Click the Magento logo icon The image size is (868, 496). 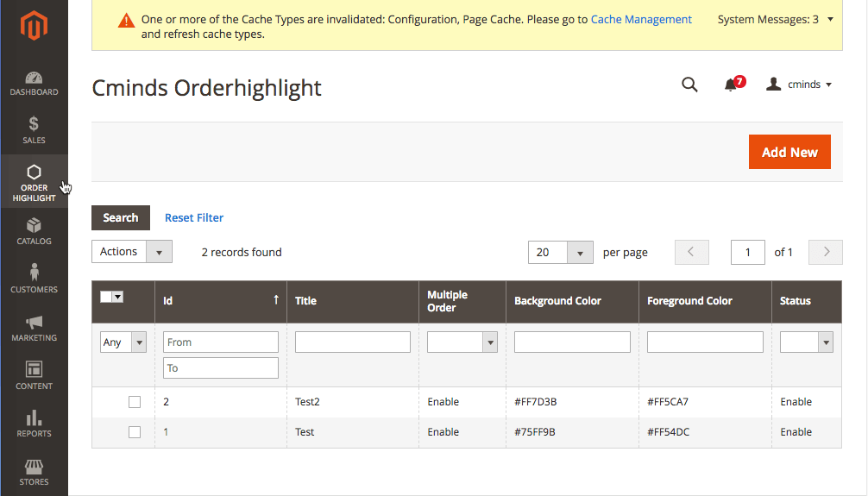point(34,26)
